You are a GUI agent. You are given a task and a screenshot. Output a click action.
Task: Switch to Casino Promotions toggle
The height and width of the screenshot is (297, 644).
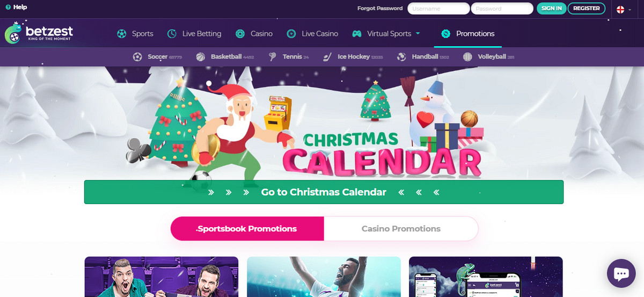401,229
